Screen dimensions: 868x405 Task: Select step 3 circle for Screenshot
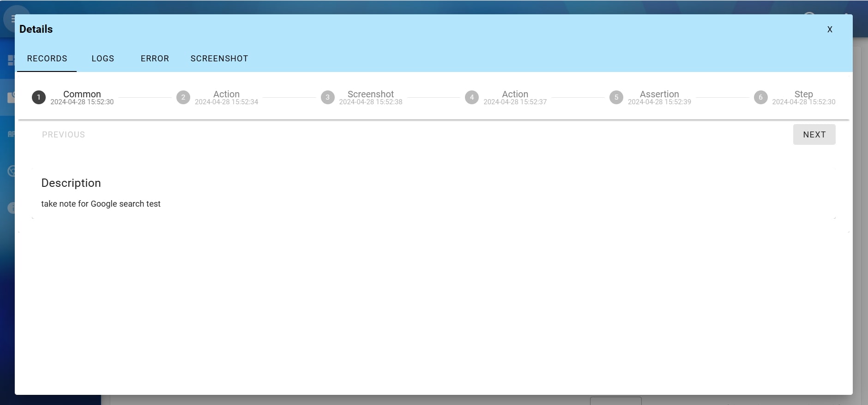pos(328,97)
